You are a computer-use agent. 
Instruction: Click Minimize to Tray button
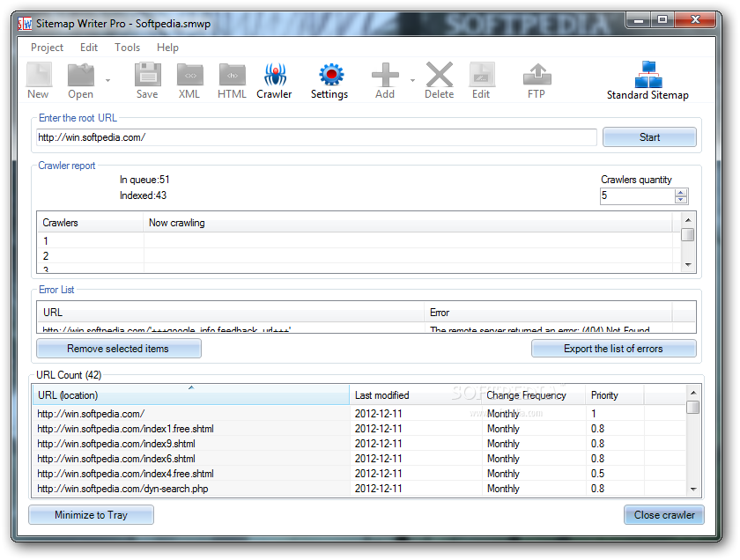91,515
